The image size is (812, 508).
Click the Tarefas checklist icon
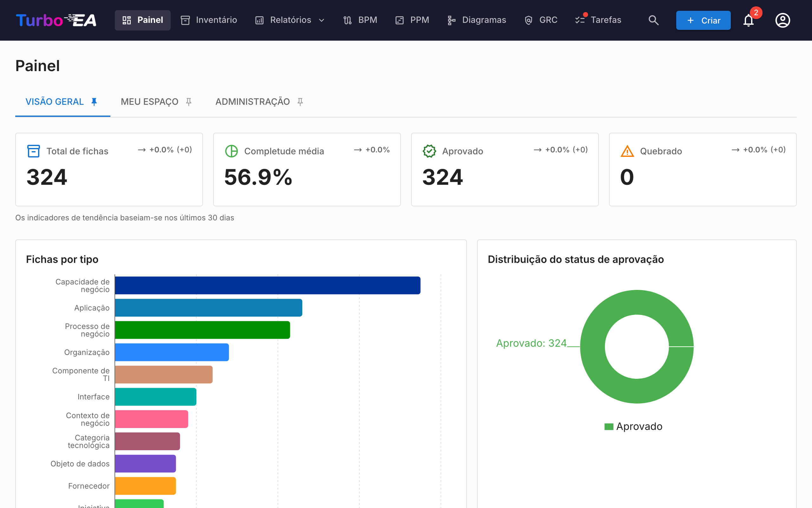click(580, 20)
